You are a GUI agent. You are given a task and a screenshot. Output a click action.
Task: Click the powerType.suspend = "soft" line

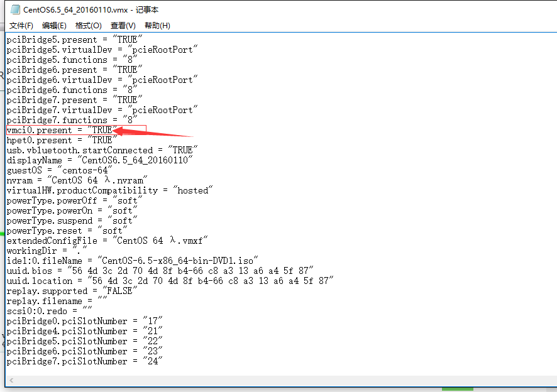tap(72, 221)
